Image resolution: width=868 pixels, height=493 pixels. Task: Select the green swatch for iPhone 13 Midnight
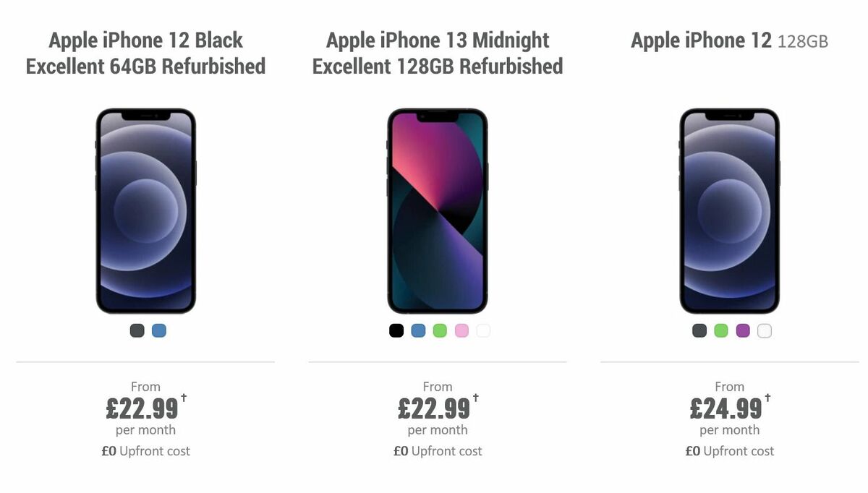(x=440, y=330)
